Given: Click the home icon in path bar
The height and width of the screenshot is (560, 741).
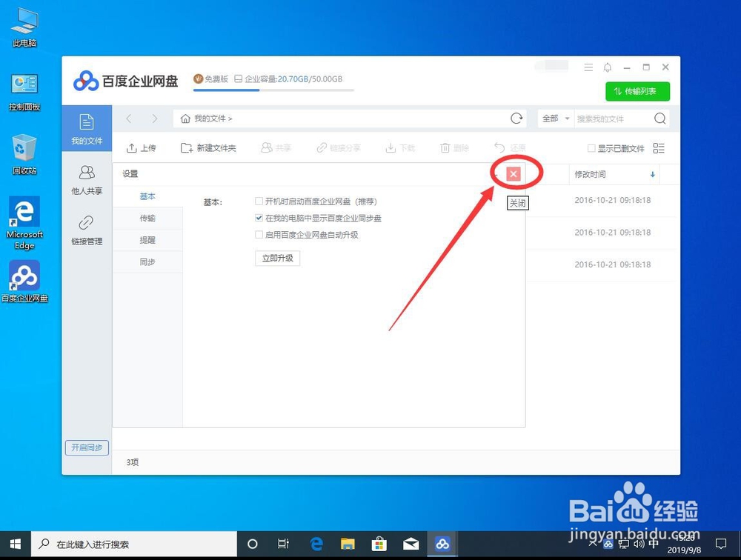Looking at the screenshot, I should [186, 118].
